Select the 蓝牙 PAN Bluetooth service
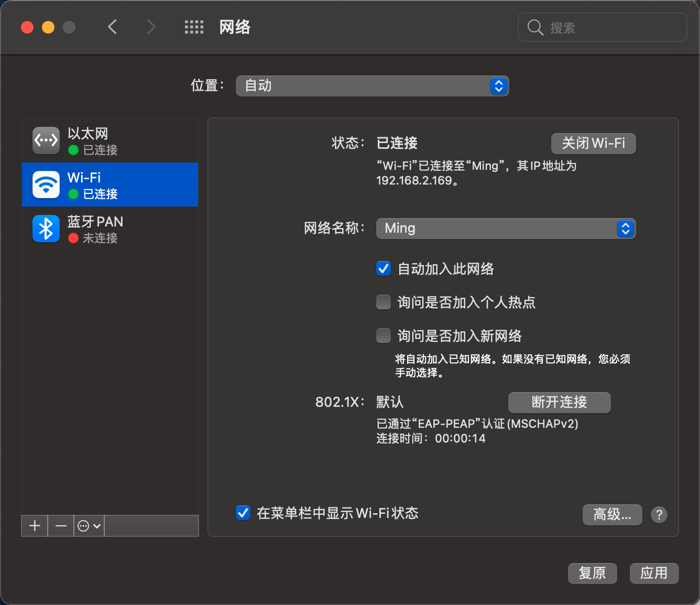Screen dimensions: 700x605 coord(110,229)
